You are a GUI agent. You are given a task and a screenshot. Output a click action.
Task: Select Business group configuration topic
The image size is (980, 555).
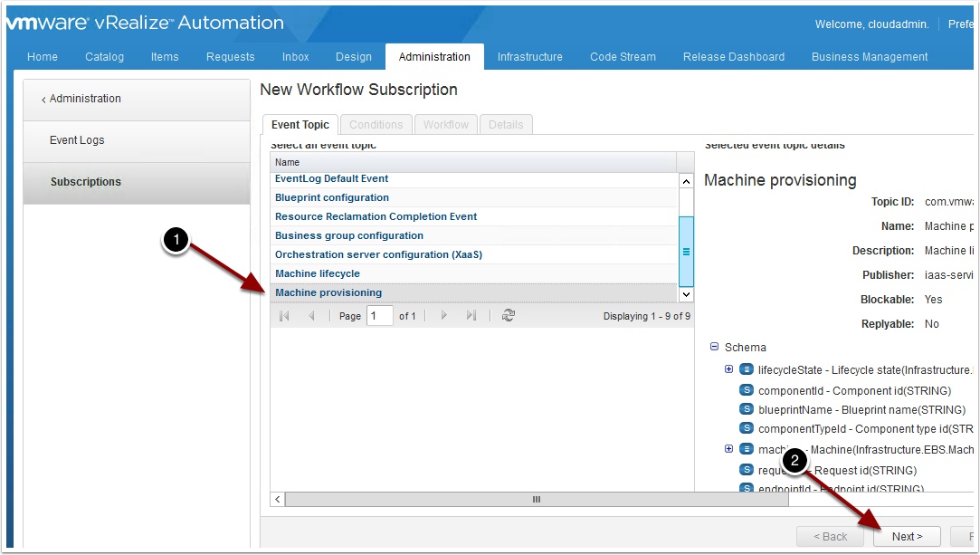pyautogui.click(x=474, y=235)
